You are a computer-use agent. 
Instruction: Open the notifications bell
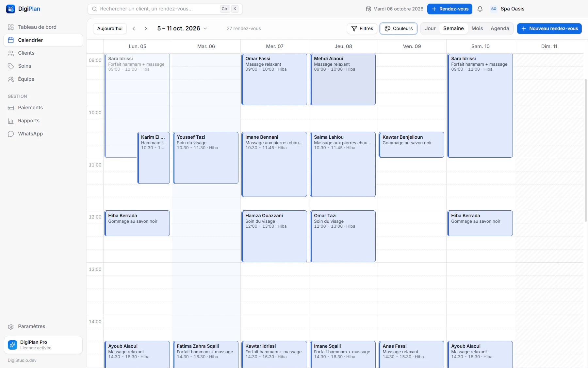click(x=480, y=9)
